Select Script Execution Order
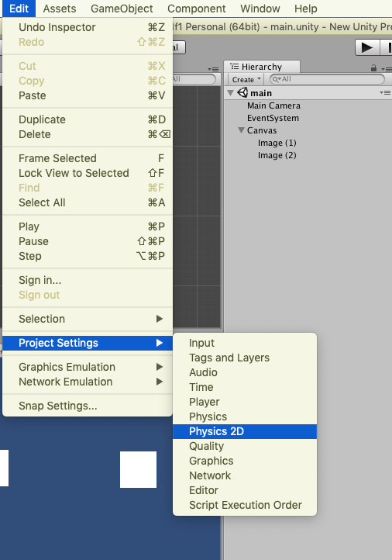392x560 pixels. (x=245, y=506)
